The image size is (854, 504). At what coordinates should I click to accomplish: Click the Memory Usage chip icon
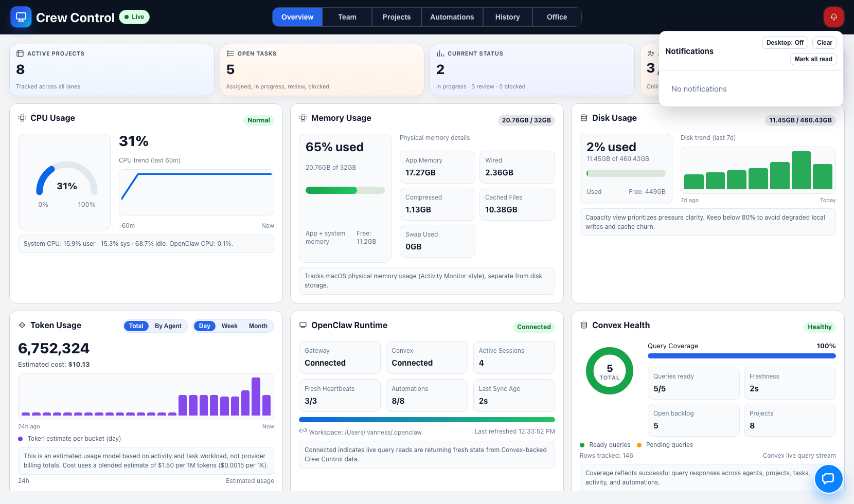pyautogui.click(x=303, y=118)
